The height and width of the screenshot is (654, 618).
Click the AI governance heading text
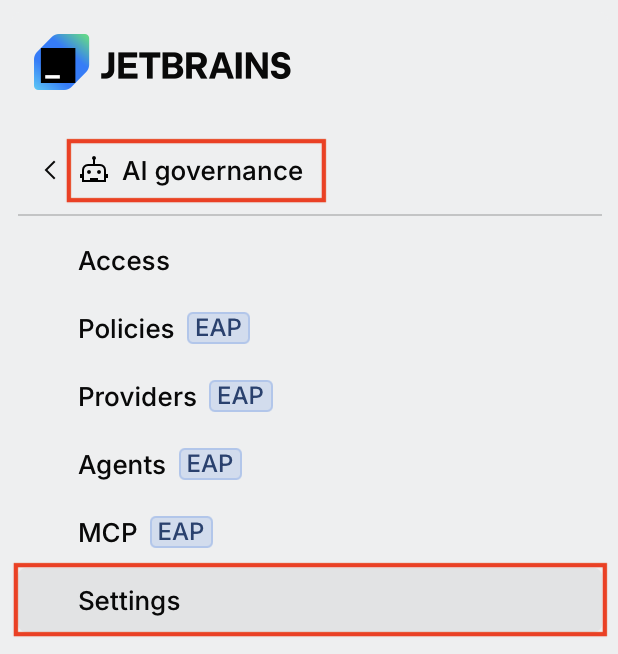[x=213, y=171]
